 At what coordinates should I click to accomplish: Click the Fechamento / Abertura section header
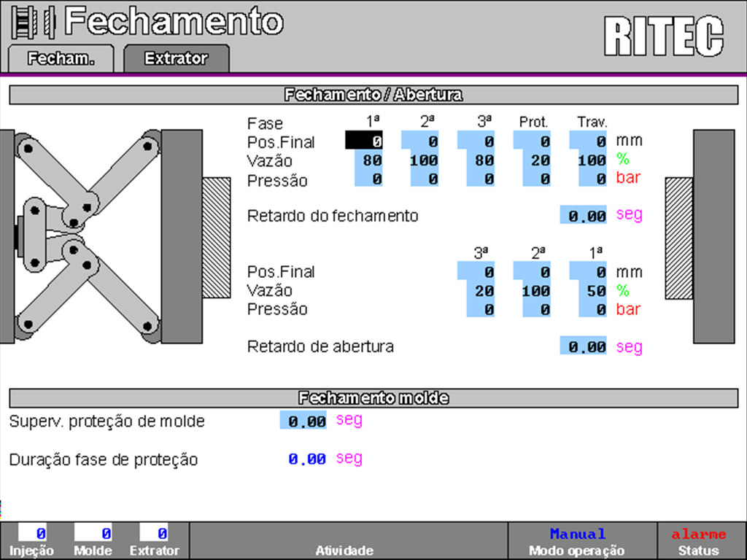[x=373, y=94]
